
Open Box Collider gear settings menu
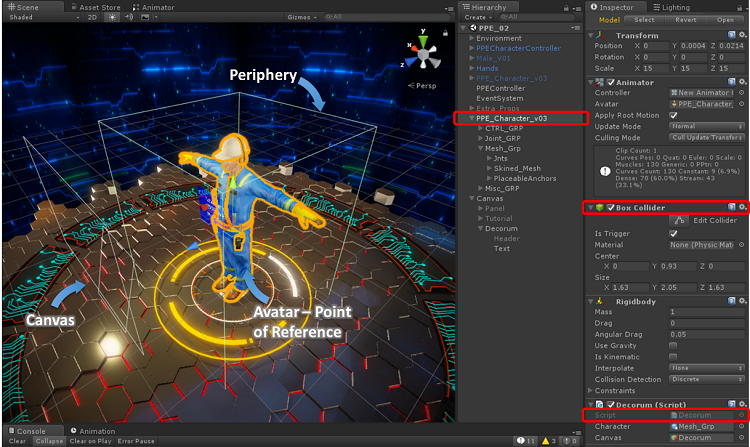(x=742, y=207)
